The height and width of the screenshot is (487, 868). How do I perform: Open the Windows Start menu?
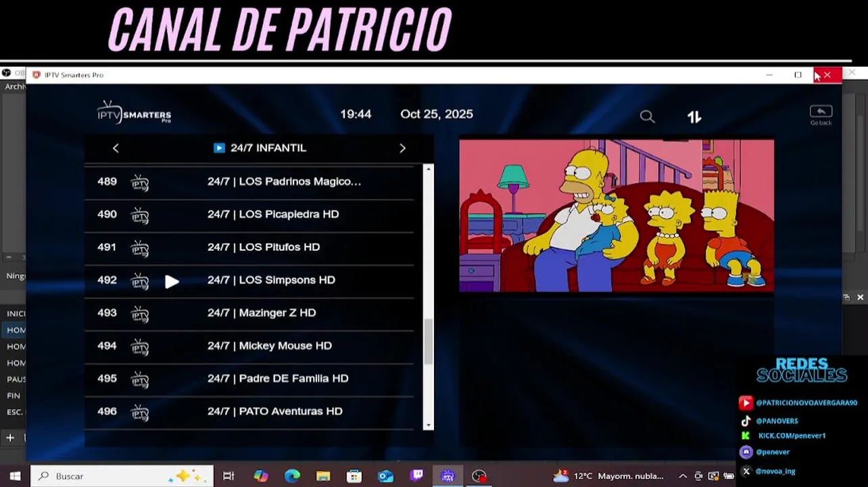(15, 476)
